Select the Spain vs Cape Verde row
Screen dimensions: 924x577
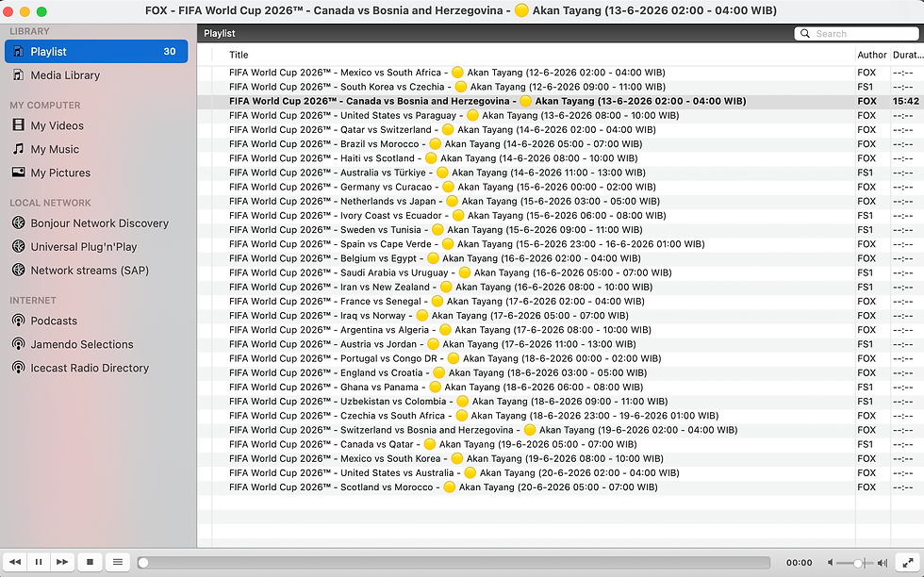tap(560, 244)
